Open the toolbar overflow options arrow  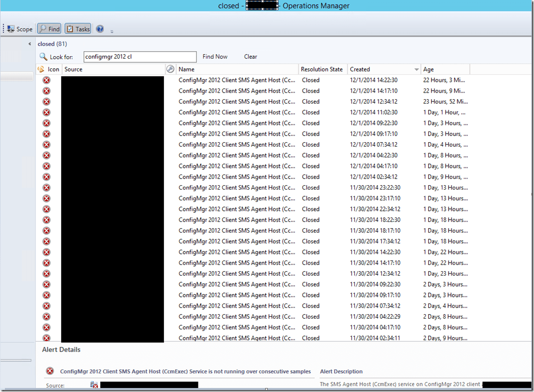point(112,31)
